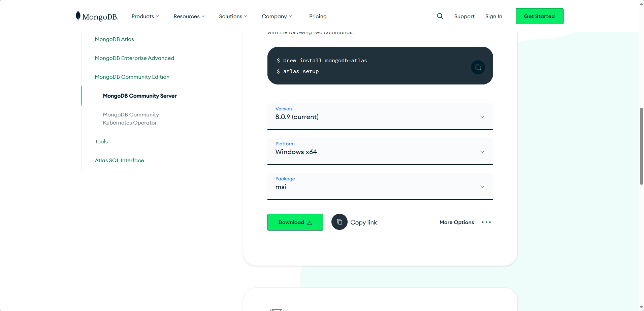Click Sign In
This screenshot has width=644, height=311.
493,16
